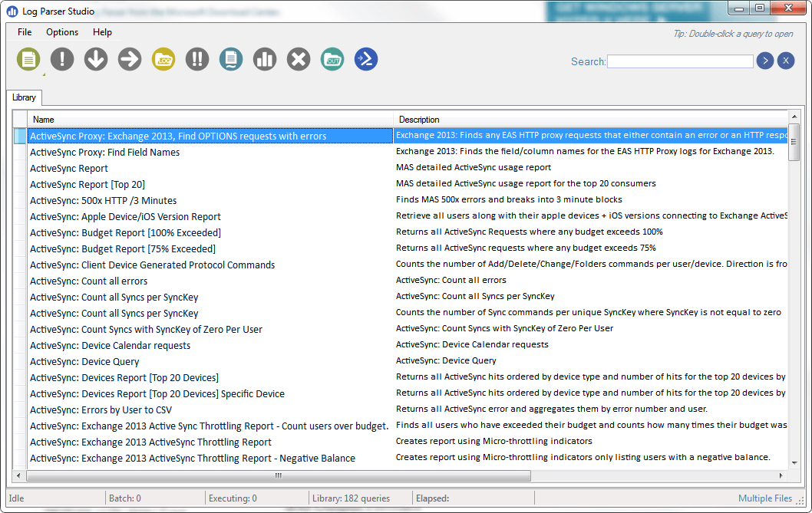Click the bar chart toolbar icon
Viewport: 812px width, 513px height.
[264, 59]
